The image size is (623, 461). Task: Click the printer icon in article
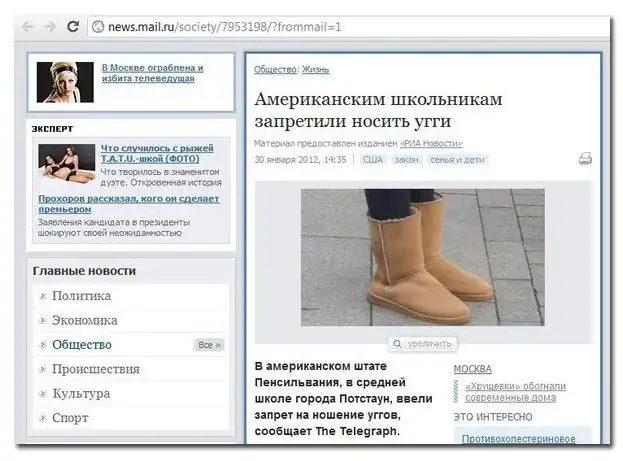pos(585,159)
